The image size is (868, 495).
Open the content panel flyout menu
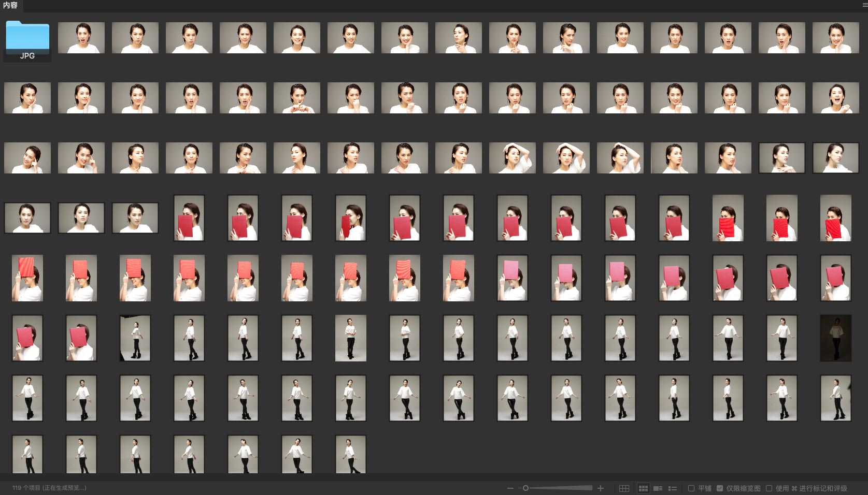click(864, 5)
